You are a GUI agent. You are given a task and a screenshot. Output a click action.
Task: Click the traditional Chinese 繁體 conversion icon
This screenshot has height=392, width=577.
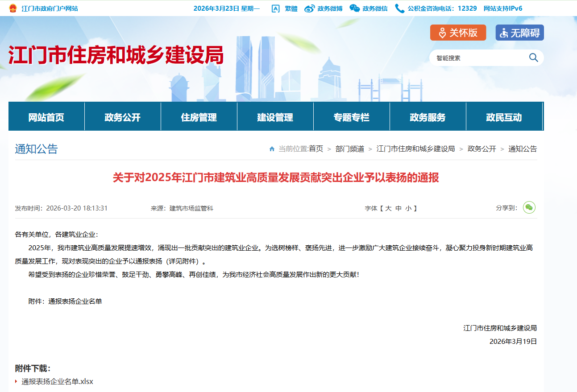click(275, 8)
